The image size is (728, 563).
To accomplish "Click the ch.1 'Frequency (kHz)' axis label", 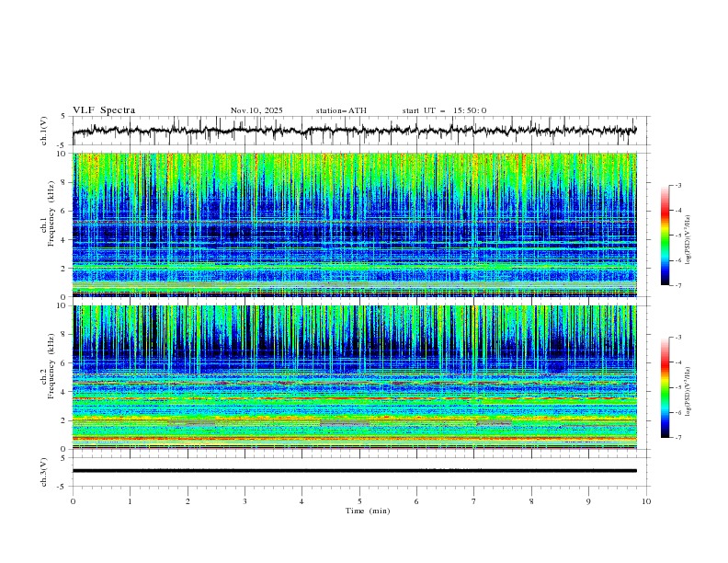I will click(51, 214).
